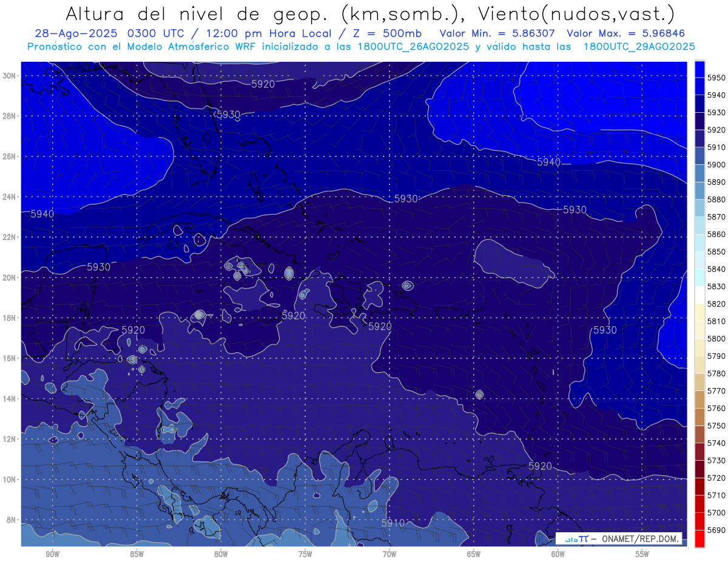Click the 5740 value in the legend

716,443
